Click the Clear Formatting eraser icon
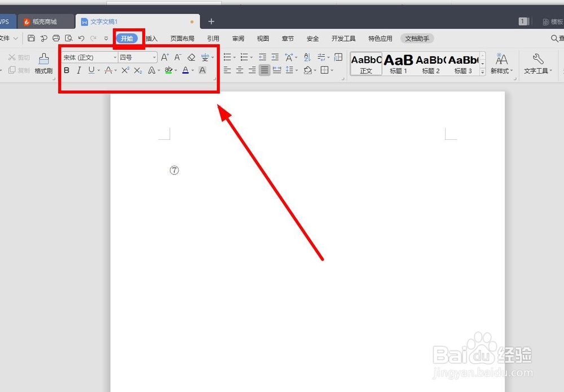Image resolution: width=564 pixels, height=392 pixels. (191, 57)
